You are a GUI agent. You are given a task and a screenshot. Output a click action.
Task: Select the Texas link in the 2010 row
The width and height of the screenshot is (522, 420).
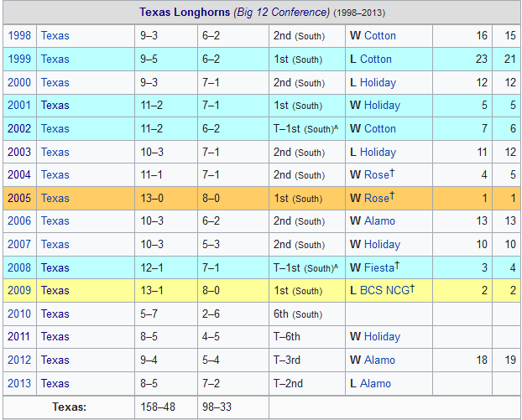[55, 314]
